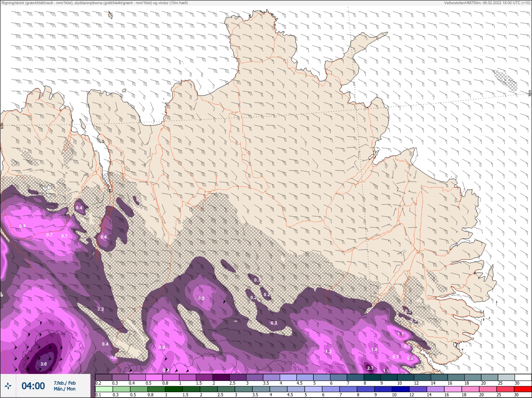Click the 'Mán./ Mon' weekday label
Viewport: 532px width, 398px height.
pyautogui.click(x=65, y=389)
